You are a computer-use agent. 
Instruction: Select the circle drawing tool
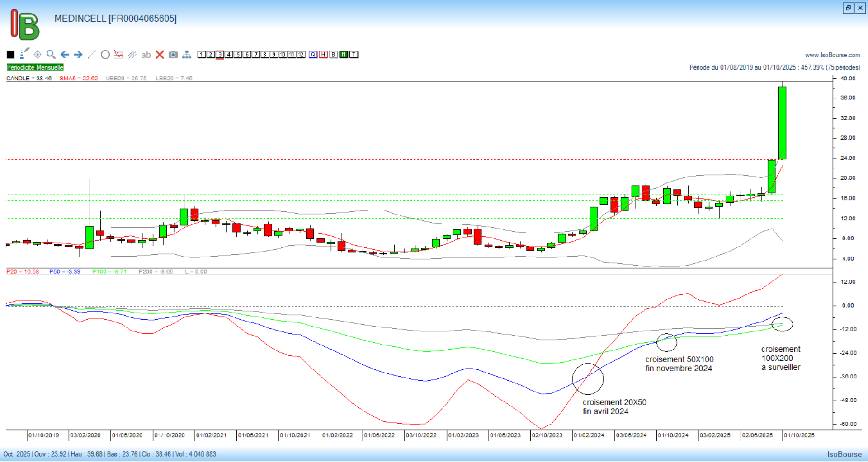[x=105, y=55]
